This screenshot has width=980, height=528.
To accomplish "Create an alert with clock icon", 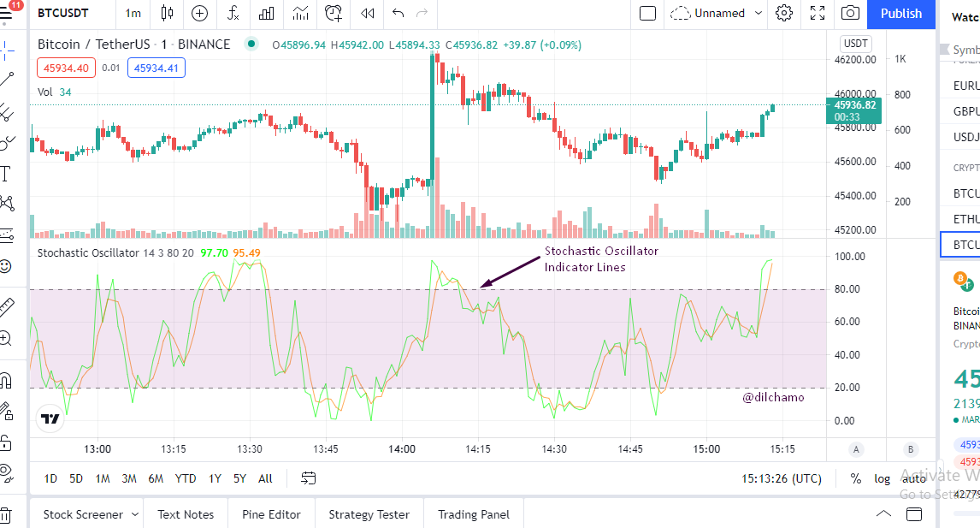I will (334, 13).
